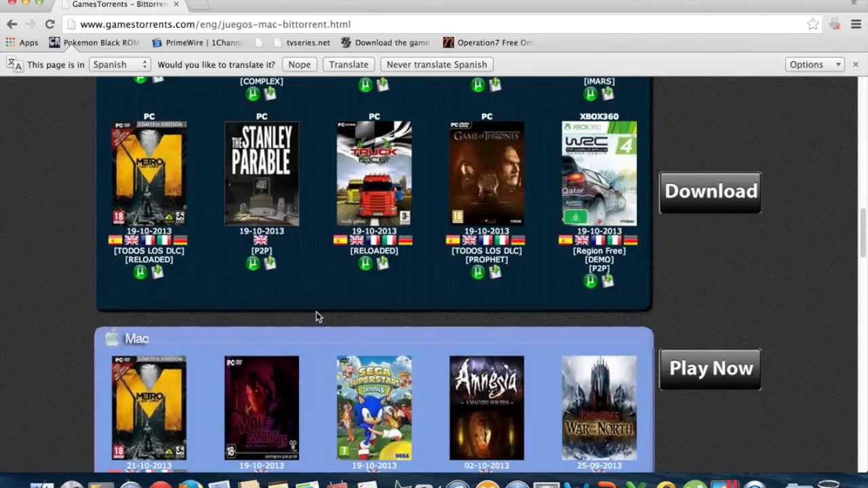This screenshot has width=868, height=488.
Task: Click the Play Now banner button
Action: pos(710,369)
